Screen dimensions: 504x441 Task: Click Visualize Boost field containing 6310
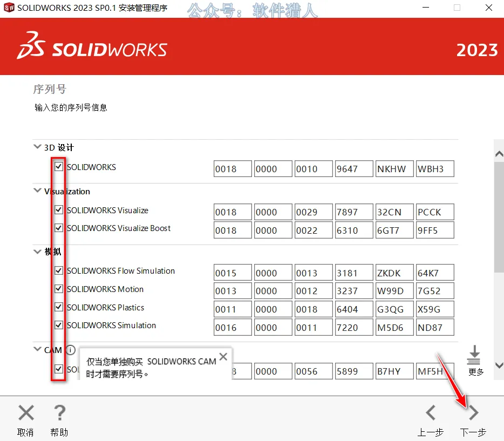tap(354, 230)
